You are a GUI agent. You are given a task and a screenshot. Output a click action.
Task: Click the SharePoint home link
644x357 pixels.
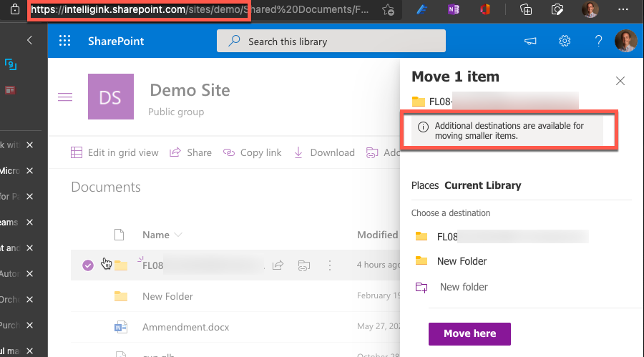116,41
